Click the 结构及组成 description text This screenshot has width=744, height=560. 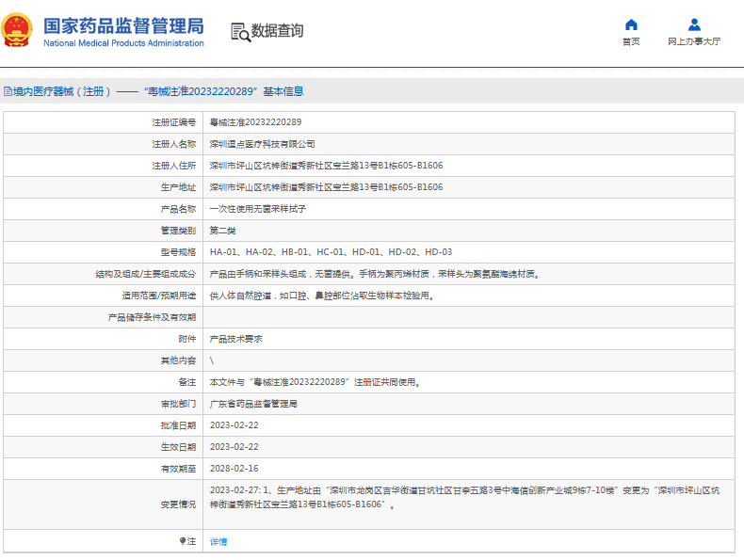[x=376, y=274]
